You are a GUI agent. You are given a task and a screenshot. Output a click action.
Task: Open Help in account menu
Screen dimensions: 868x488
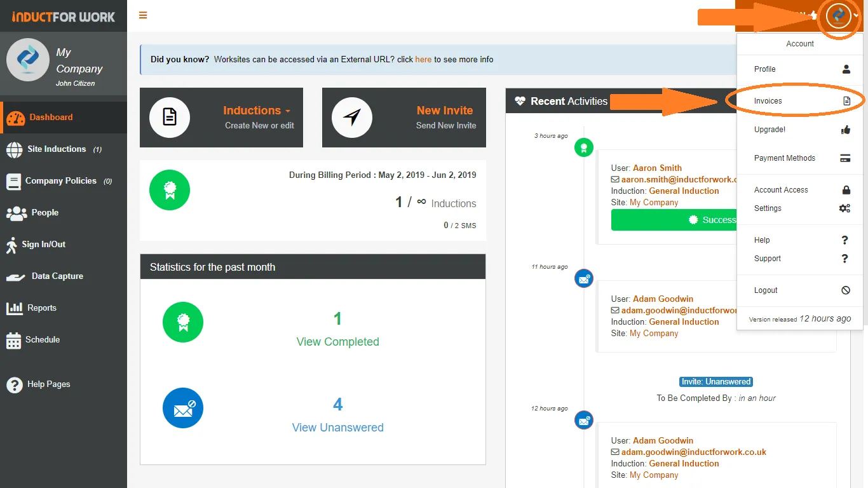[x=800, y=240]
